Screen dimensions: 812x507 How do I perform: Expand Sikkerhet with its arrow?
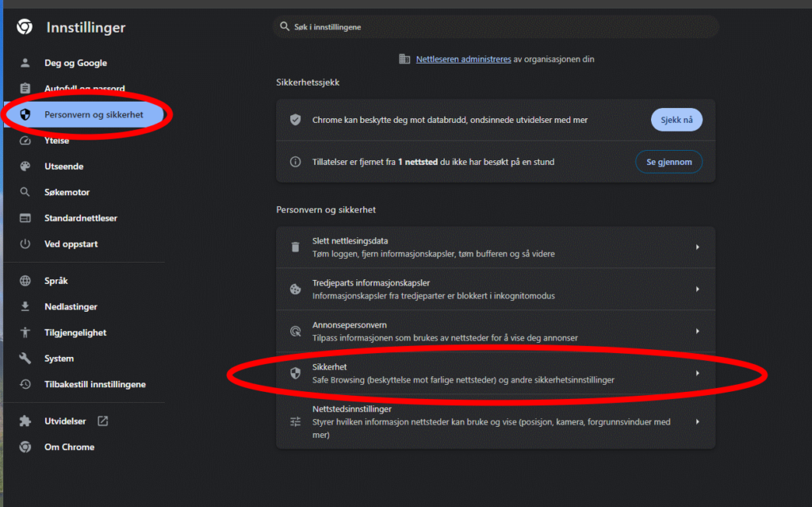click(698, 373)
